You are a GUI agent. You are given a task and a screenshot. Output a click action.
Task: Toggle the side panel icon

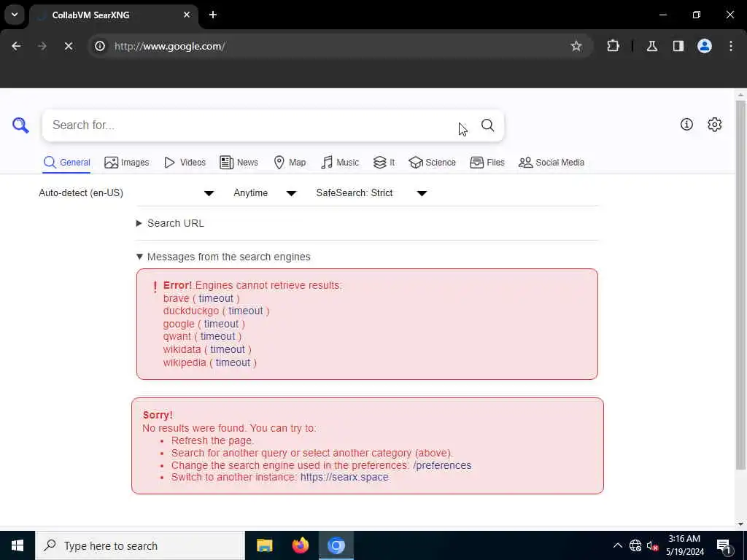click(678, 46)
